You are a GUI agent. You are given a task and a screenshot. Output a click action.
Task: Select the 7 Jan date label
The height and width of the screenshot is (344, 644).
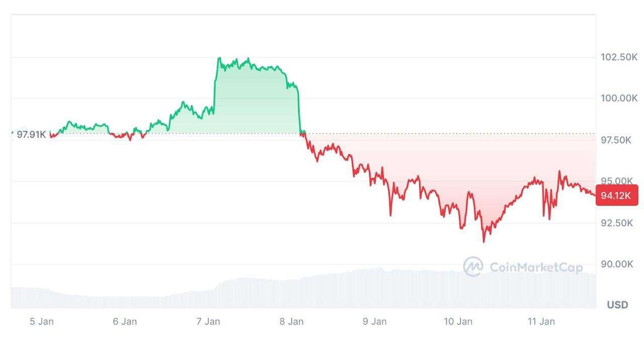[208, 322]
